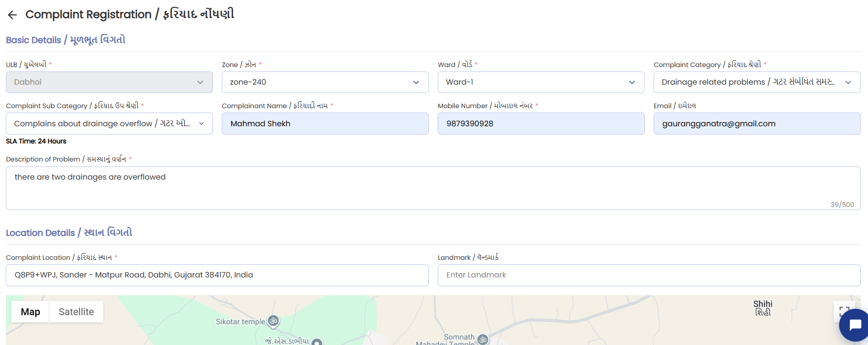Image resolution: width=868 pixels, height=345 pixels.
Task: Focus the Enter Landmark field
Action: [x=649, y=275]
